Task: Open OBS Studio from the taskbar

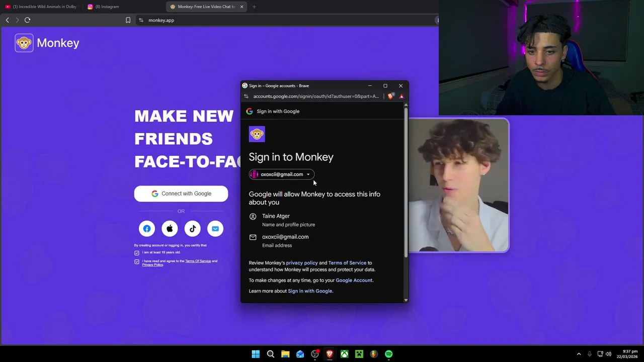Action: 315,354
